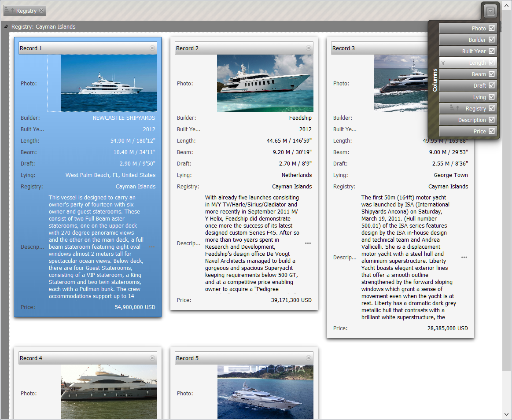The width and height of the screenshot is (512, 420).
Task: Click price 54,900,000 USD
Action: point(135,307)
